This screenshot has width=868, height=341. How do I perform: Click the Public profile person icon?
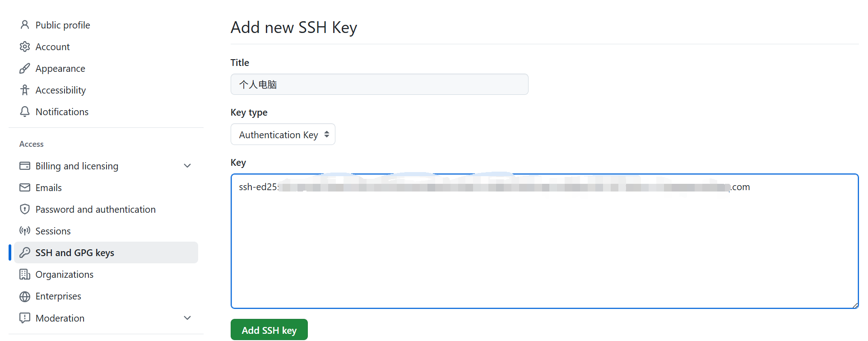(25, 25)
